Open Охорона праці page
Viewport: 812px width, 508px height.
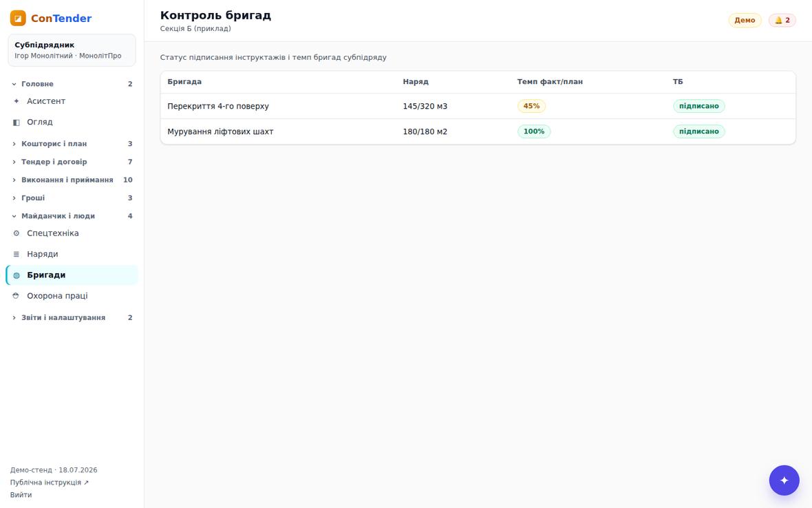72,296
